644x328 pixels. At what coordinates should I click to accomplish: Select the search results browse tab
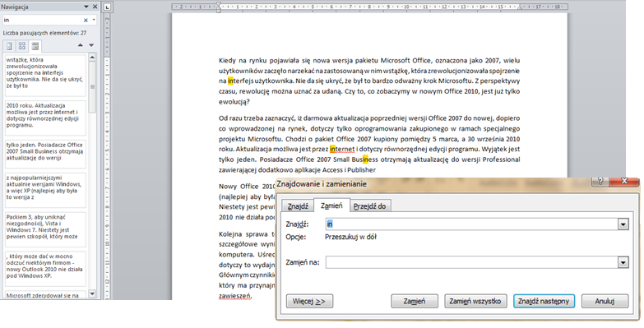[x=35, y=46]
